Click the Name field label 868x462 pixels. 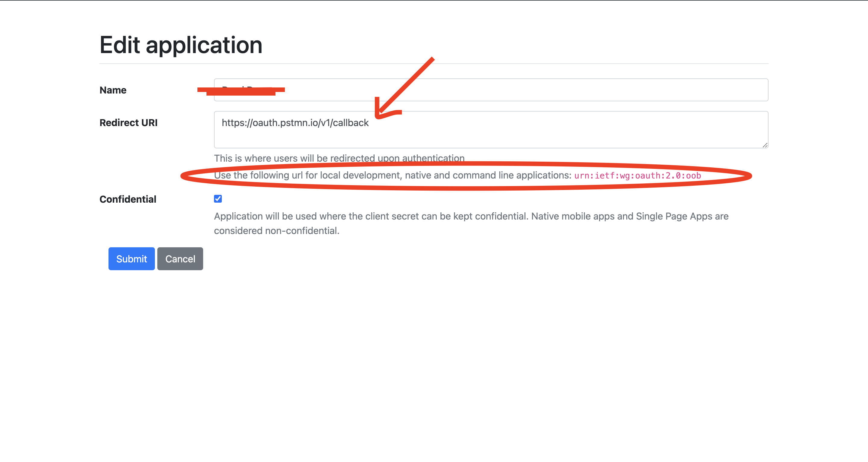113,90
